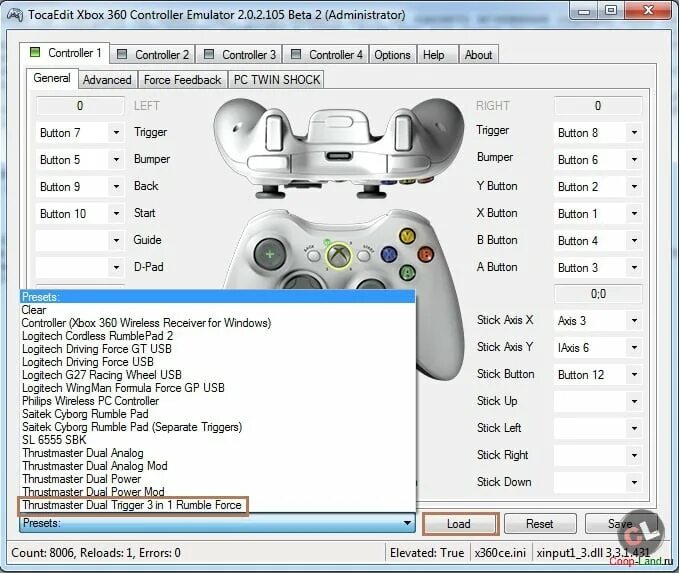Screen dimensions: 680x574
Task: Choose Logitech G27 Racing Wheel USB preset
Action: (x=217, y=375)
